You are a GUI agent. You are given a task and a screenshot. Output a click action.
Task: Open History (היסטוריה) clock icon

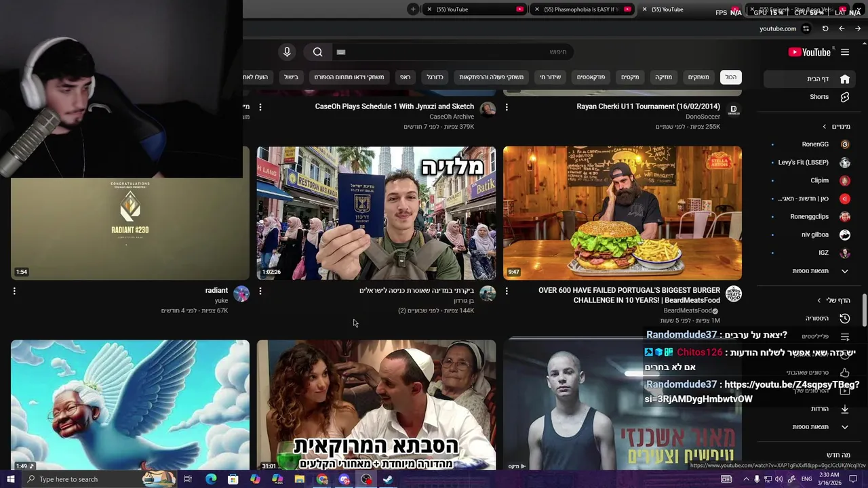coord(845,318)
